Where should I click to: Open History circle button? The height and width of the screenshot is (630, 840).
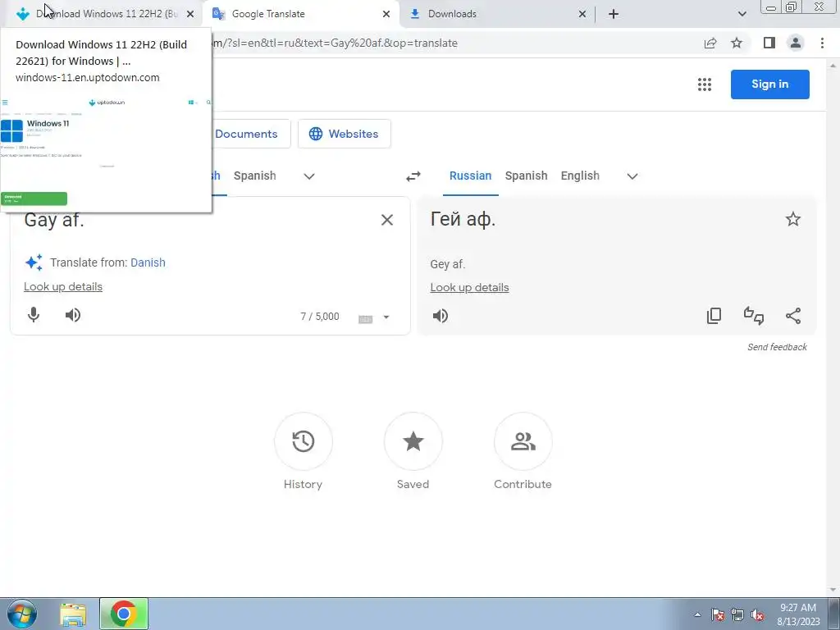tap(304, 441)
